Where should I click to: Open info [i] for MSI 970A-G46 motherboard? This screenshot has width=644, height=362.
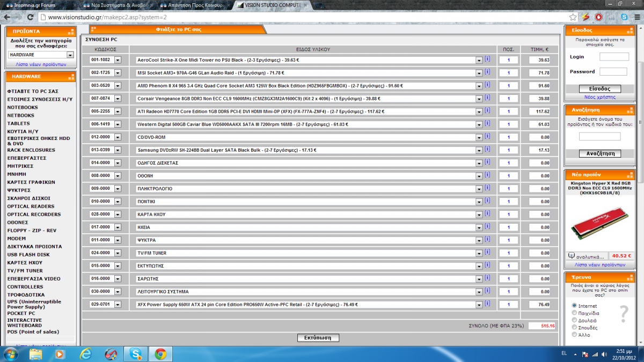point(487,72)
